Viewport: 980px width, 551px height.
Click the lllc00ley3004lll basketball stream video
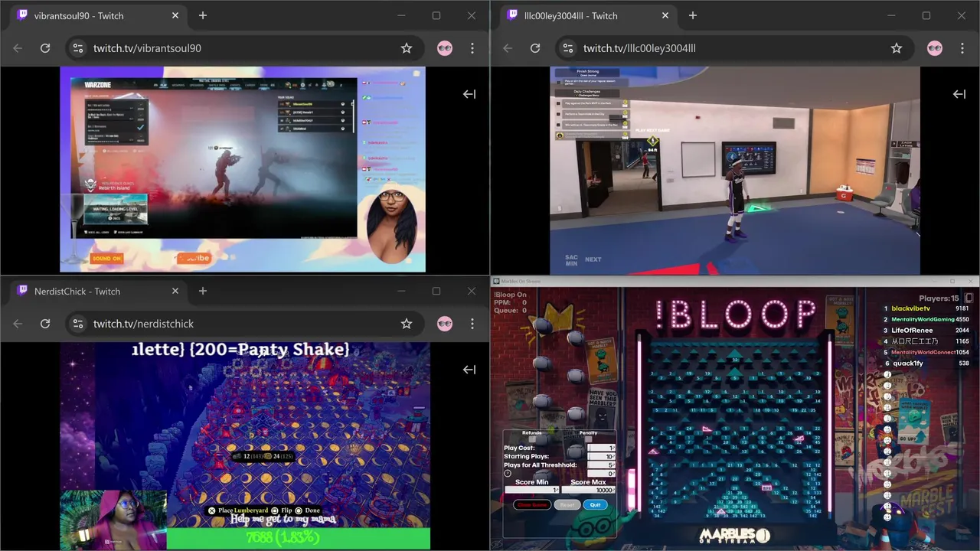pos(735,171)
